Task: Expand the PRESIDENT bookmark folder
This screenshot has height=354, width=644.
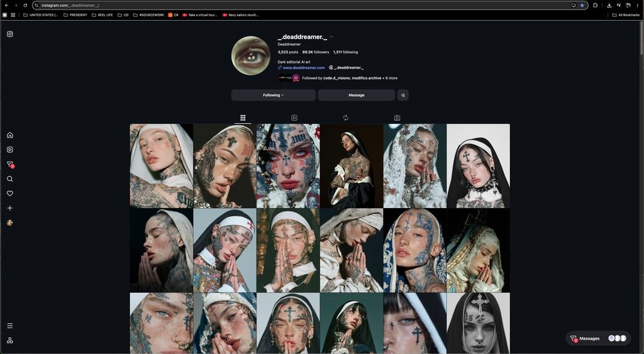Action: pos(75,15)
